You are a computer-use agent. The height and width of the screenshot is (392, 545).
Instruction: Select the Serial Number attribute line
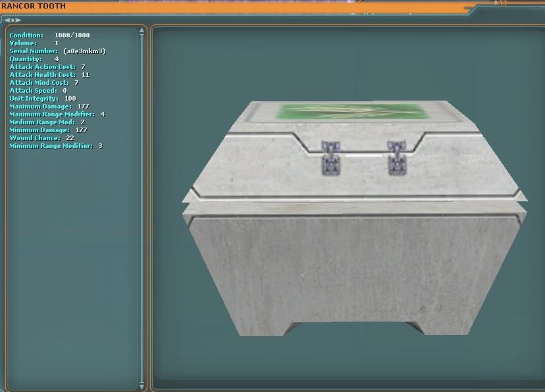click(x=57, y=51)
